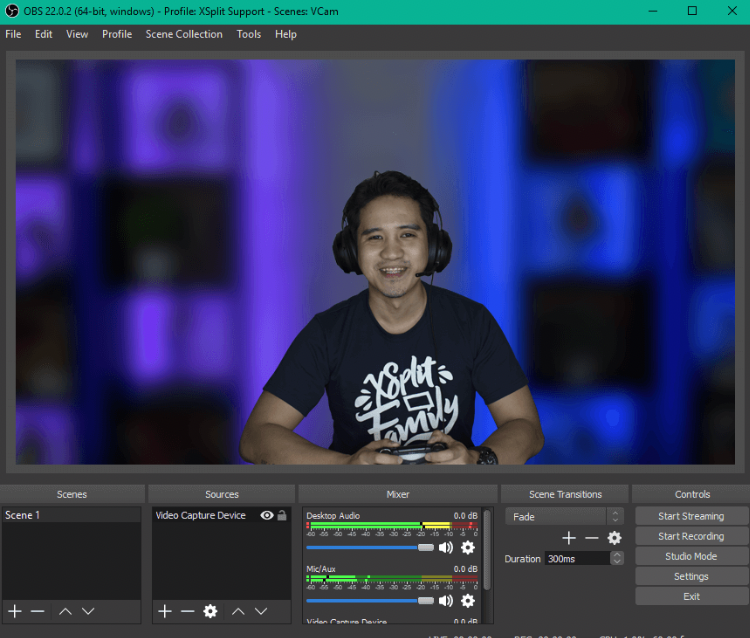Viewport: 750px width, 638px height.
Task: Add a scene transition with plus icon
Action: (569, 538)
